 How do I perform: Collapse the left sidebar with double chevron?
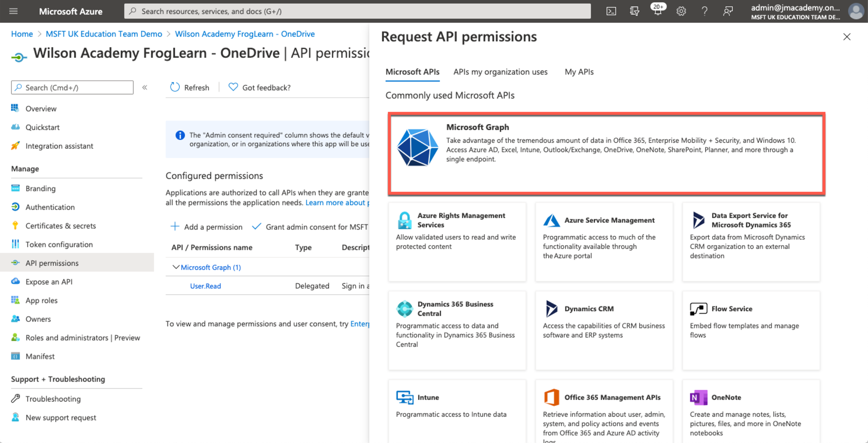tap(145, 87)
